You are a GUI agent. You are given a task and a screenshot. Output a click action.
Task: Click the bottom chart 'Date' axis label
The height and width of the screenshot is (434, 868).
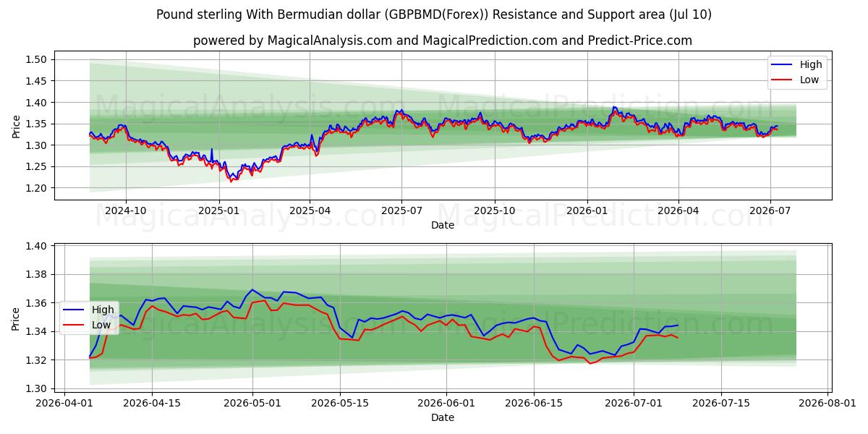pyautogui.click(x=443, y=417)
